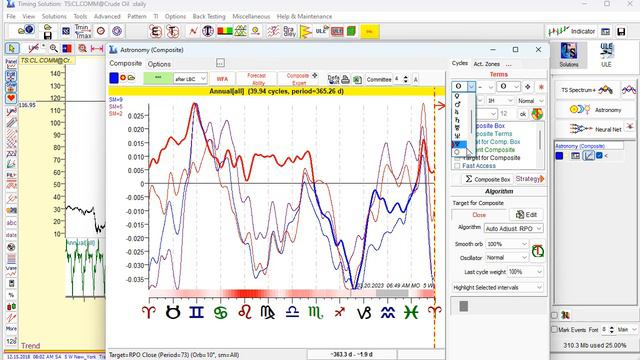The height and width of the screenshot is (360, 640).
Task: Select the arrow pointer tool
Action: point(12,49)
